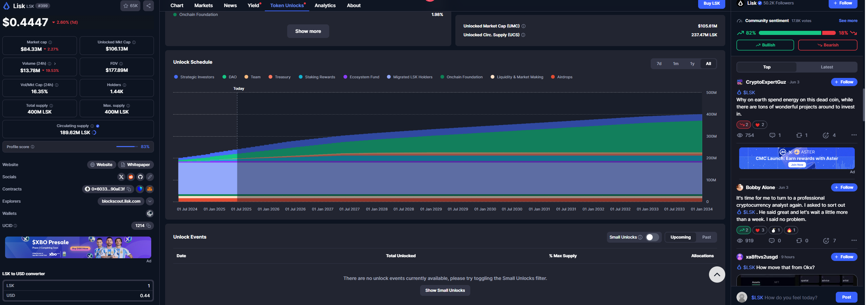Viewport: 868px width, 305px height.
Task: Show info for Unlocked Market Cap (UMC)
Action: (524, 26)
